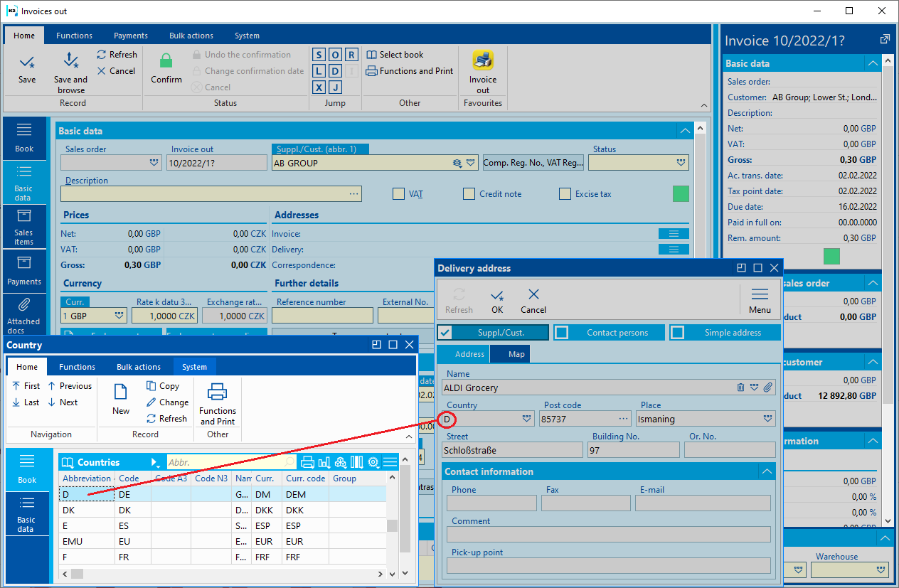The width and height of the screenshot is (899, 588).
Task: Open Sales items in the left sidebar
Action: (24, 227)
